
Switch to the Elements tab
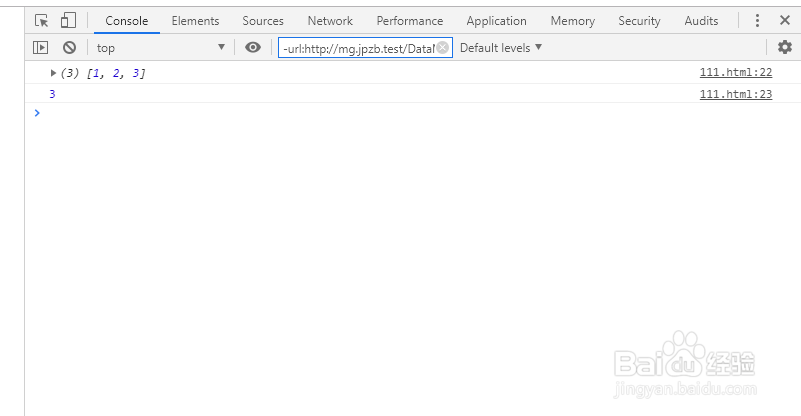coord(195,21)
